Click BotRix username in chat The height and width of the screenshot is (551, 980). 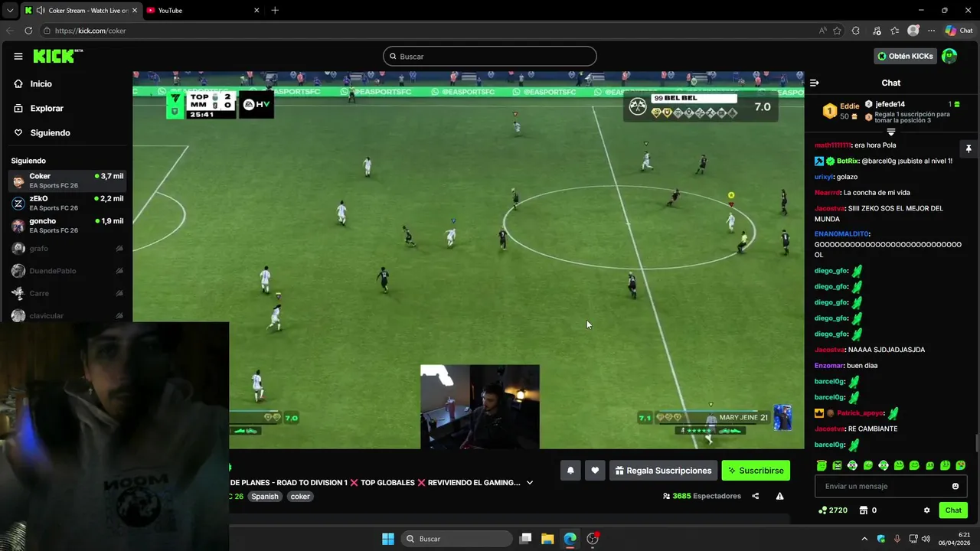(x=847, y=161)
